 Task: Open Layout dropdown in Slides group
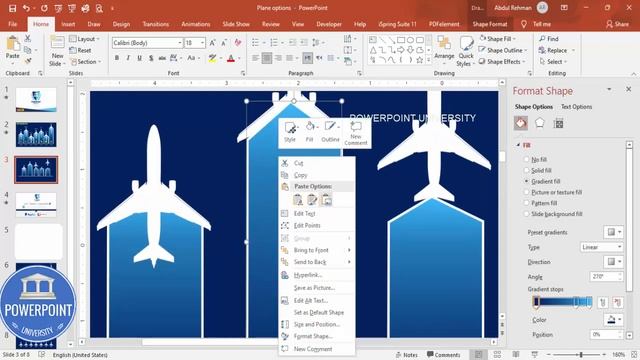[x=85, y=39]
